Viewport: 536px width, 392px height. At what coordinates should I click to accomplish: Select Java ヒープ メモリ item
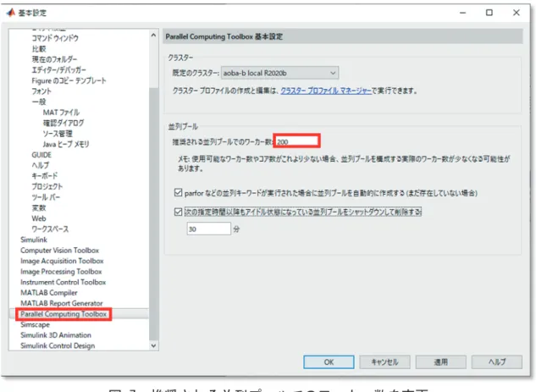pyautogui.click(x=66, y=144)
